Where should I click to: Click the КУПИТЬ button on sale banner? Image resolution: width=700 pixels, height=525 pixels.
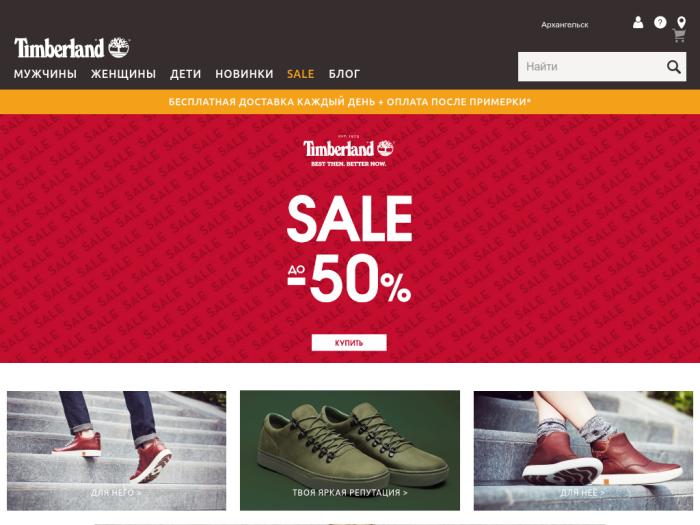[349, 342]
